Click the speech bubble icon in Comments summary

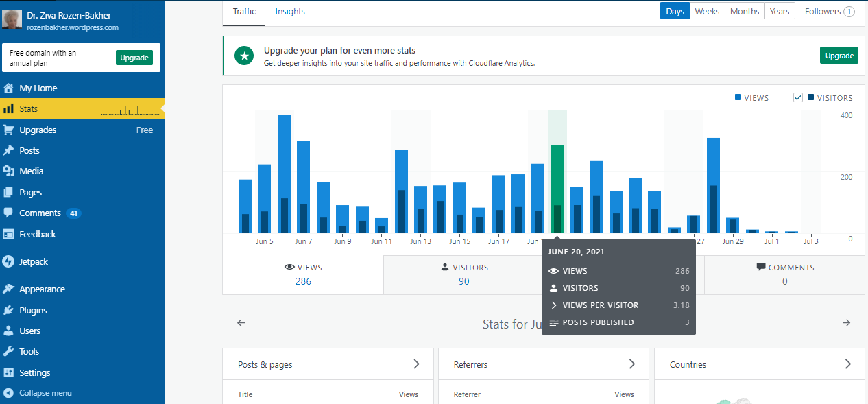(760, 267)
